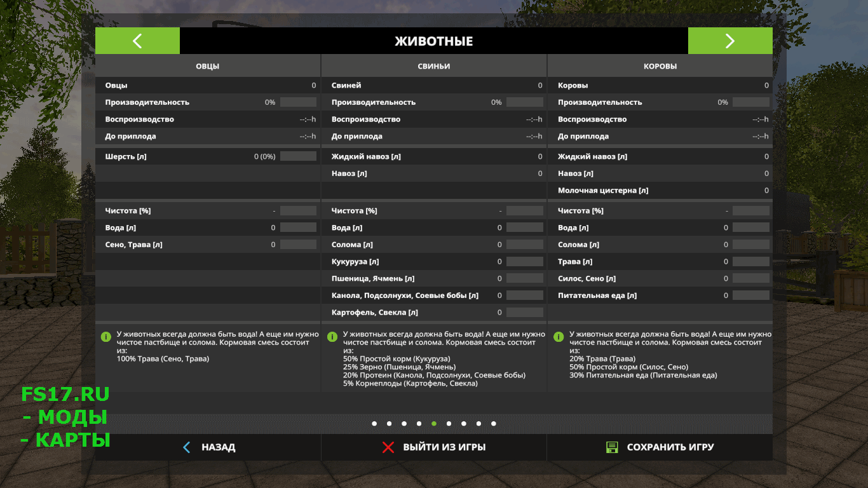This screenshot has width=868, height=488.
Task: Click text 50% Простой корм (Силос, Сено)
Action: [x=628, y=367]
